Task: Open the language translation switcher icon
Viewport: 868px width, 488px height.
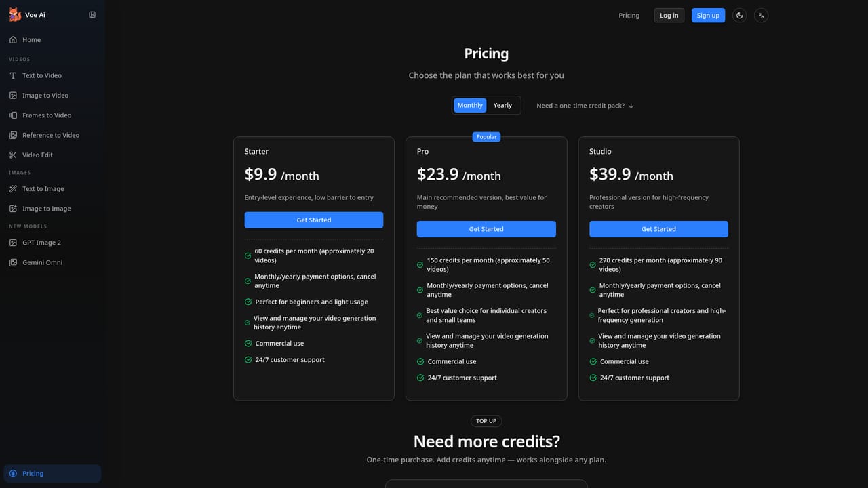Action: click(x=761, y=16)
